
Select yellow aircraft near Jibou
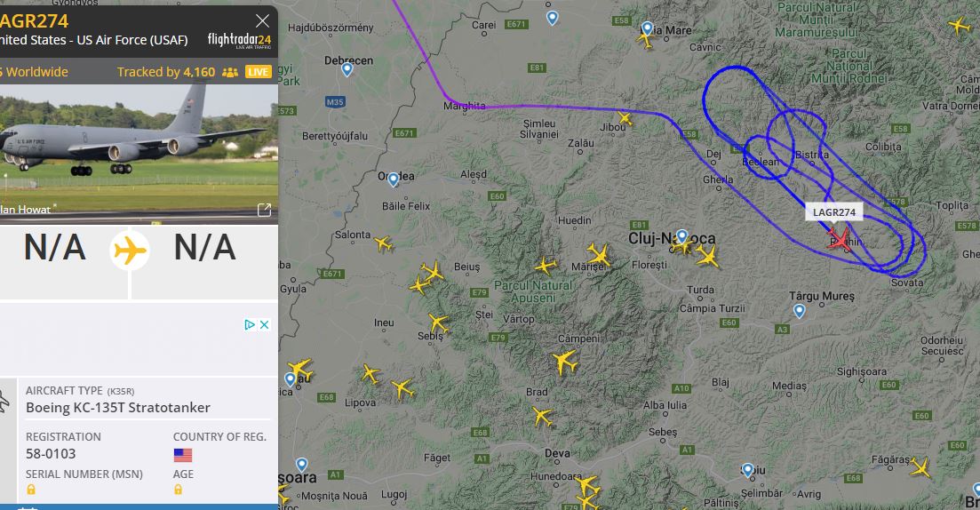(x=625, y=118)
